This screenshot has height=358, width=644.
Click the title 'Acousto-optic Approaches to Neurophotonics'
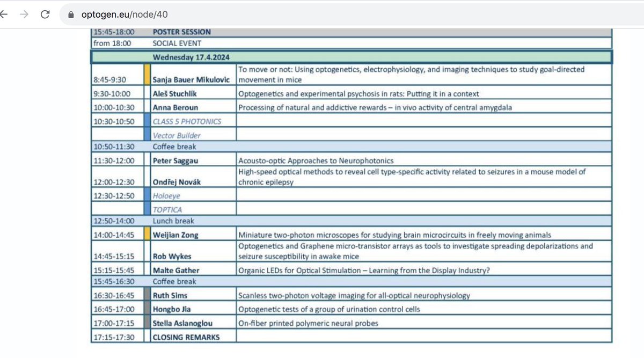316,160
